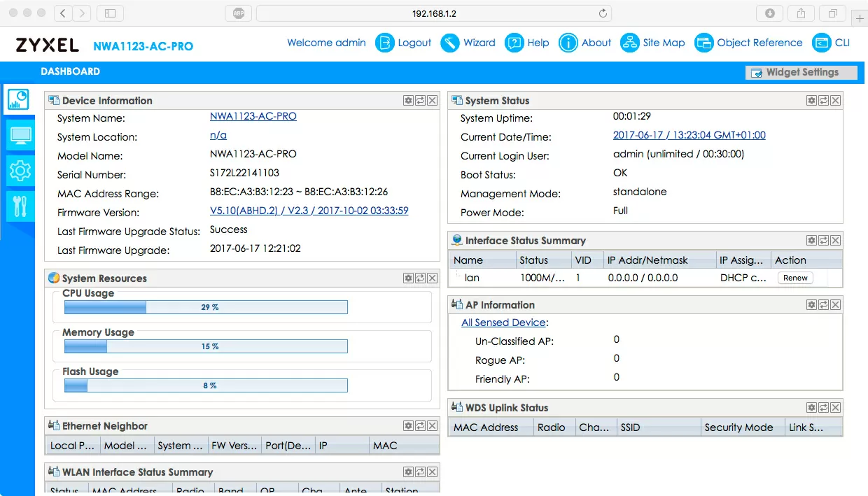The width and height of the screenshot is (868, 496).
Task: Refresh the System Resources widget
Action: click(x=421, y=278)
